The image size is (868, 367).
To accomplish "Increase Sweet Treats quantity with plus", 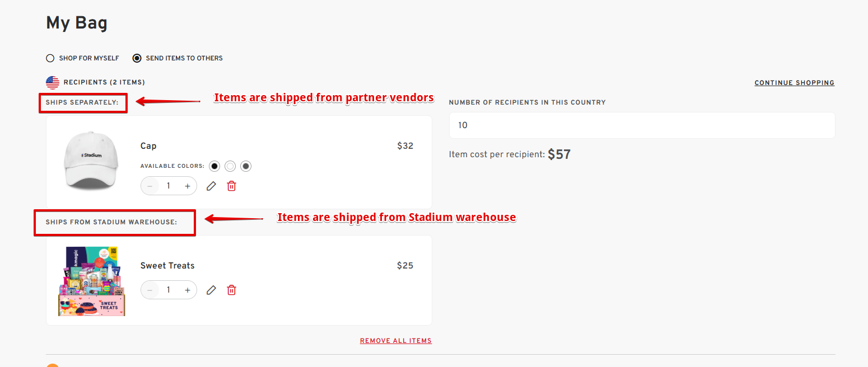I will pyautogui.click(x=188, y=290).
